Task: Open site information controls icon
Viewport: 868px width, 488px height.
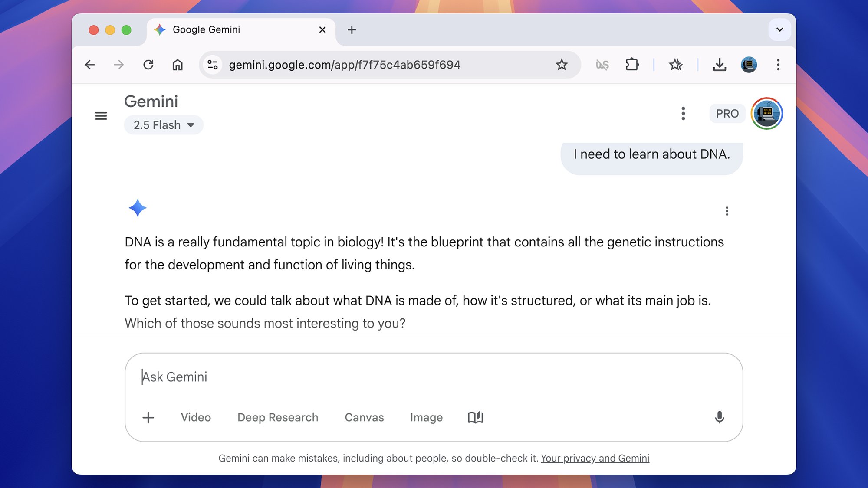Action: point(213,65)
